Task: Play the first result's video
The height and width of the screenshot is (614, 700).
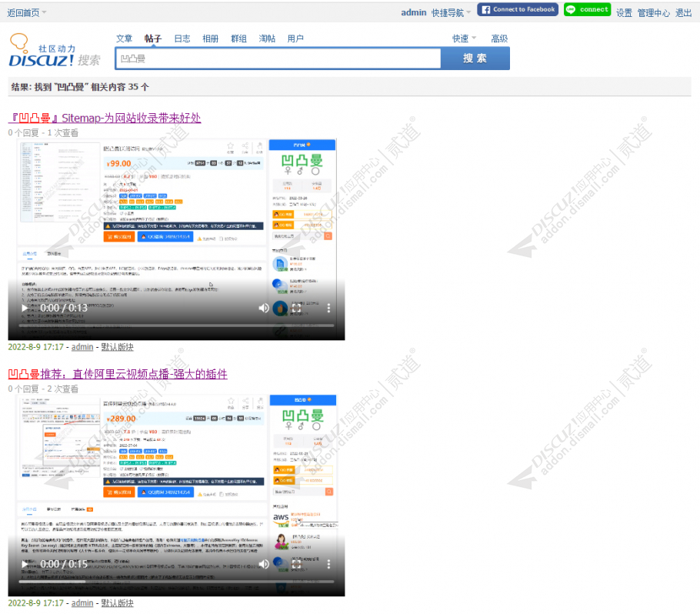Action: tap(24, 308)
